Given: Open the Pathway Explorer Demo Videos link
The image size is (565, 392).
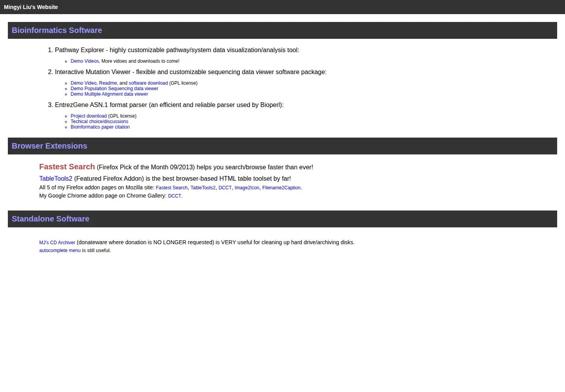Looking at the screenshot, I should (84, 61).
